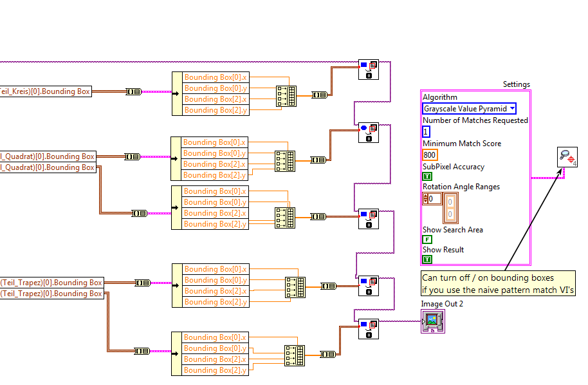Select Build Array node in Teil_Kreis row
Image resolution: width=588 pixels, height=385 pixels.
pos(285,96)
